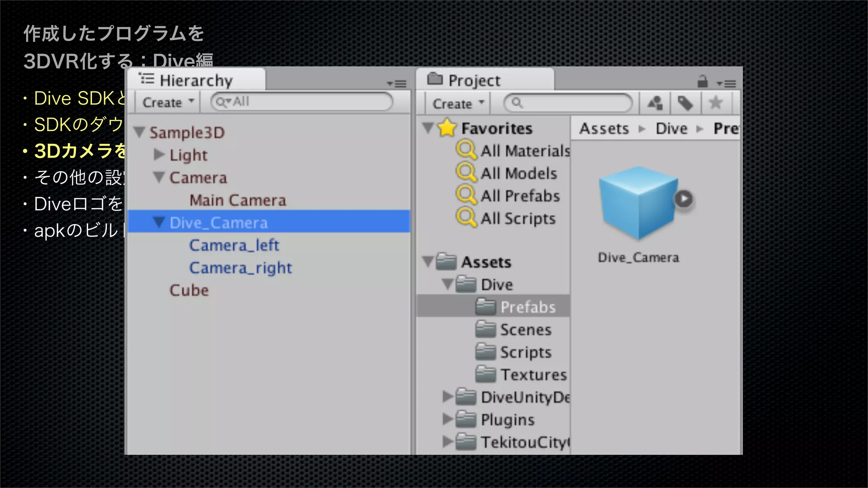Collapse the Dive folder

pos(448,284)
